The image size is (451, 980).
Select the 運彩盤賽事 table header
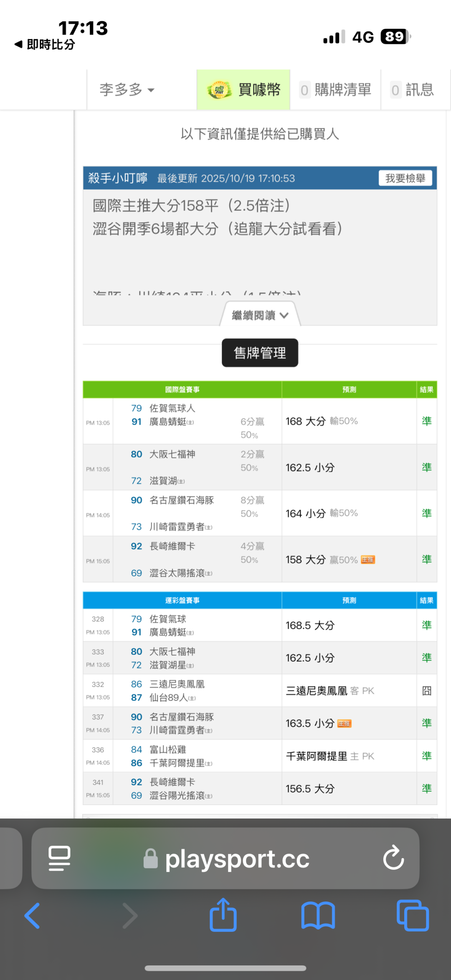[x=182, y=600]
